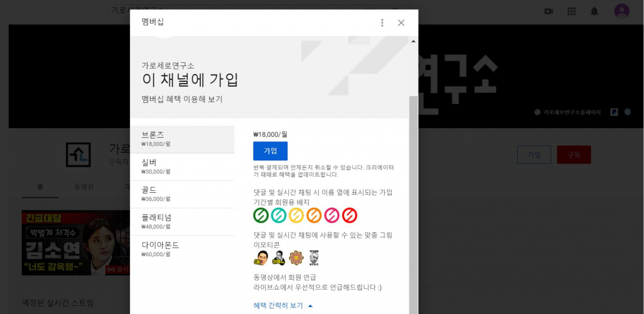The height and width of the screenshot is (314, 644).
Task: Click the dialog scrollbar up arrow
Action: coord(414,41)
